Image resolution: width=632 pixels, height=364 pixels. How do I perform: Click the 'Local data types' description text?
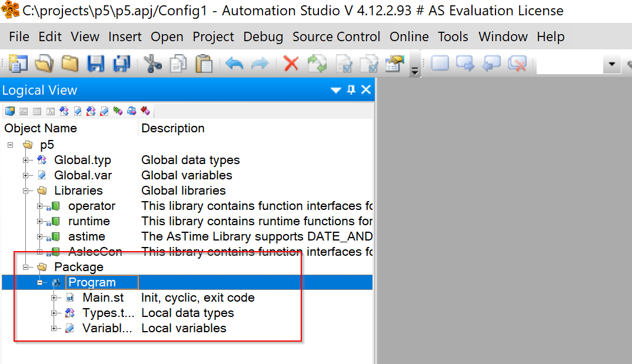pyautogui.click(x=188, y=313)
